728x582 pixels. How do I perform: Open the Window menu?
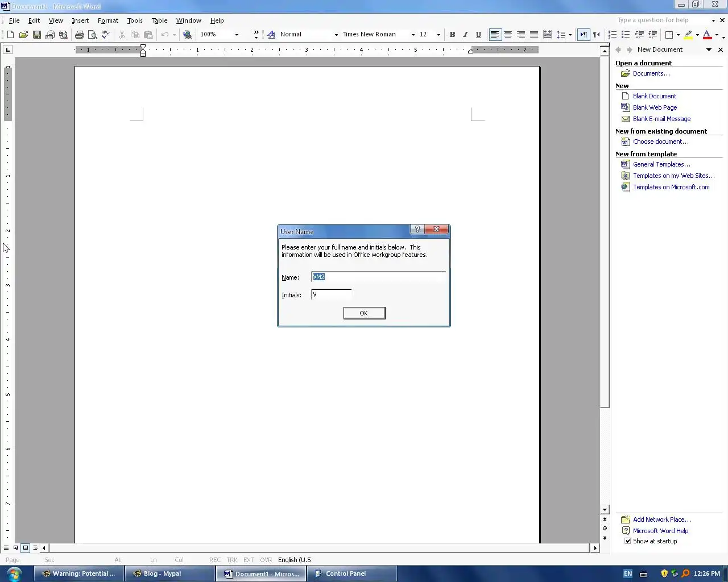188,20
